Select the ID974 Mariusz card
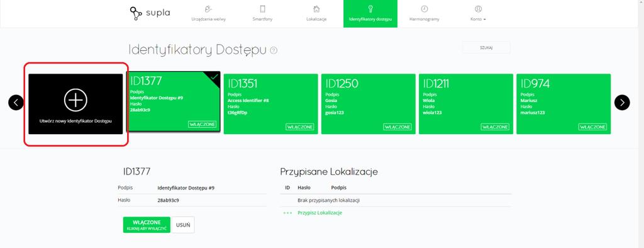644x248 pixels. (563, 104)
